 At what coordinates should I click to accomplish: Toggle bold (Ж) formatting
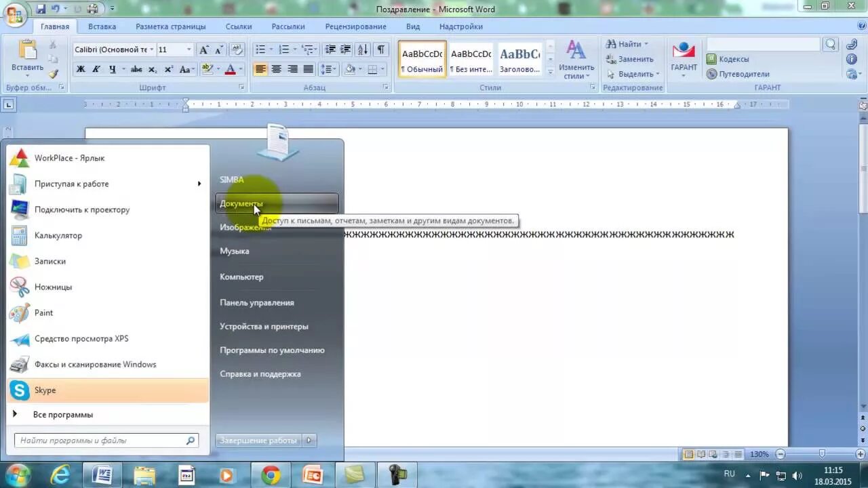coord(81,69)
